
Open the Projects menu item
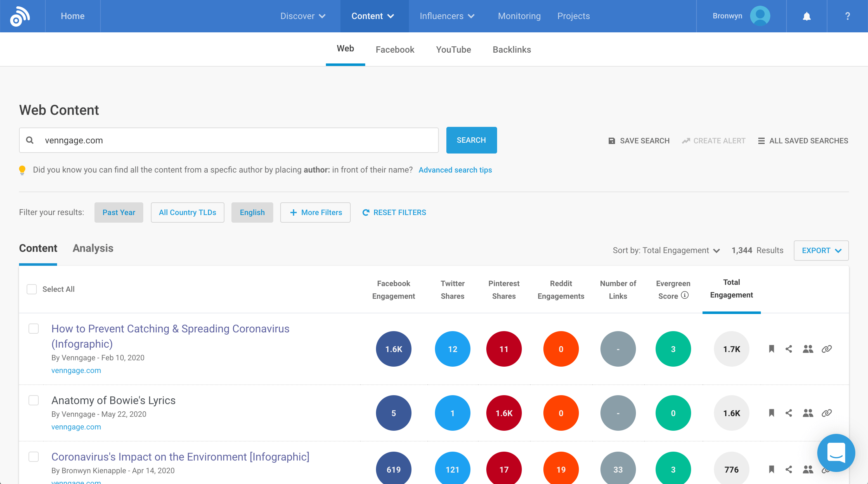573,16
